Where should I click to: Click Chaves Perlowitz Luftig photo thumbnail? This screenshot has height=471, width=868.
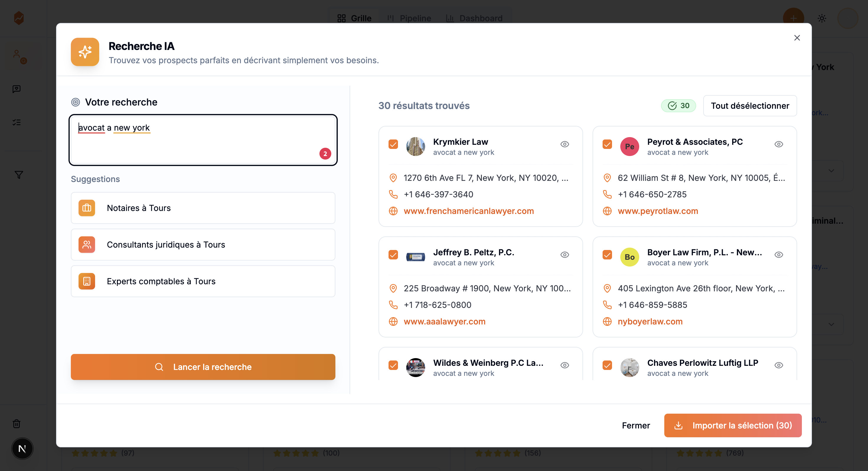click(629, 368)
